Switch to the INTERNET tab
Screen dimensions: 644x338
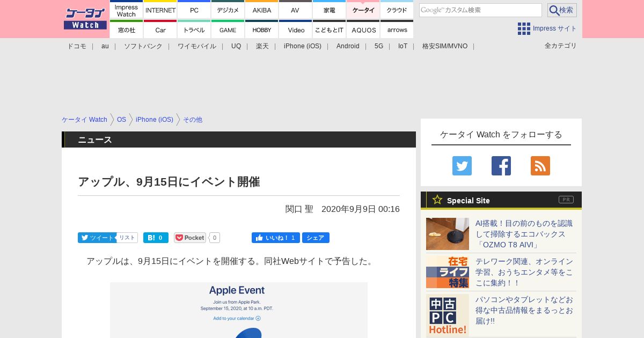coord(160,10)
